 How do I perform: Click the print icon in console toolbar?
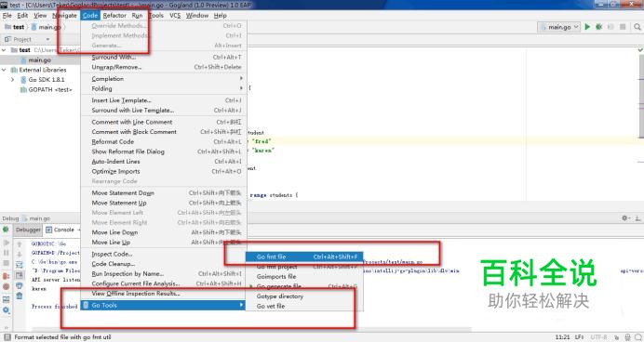tap(20, 286)
